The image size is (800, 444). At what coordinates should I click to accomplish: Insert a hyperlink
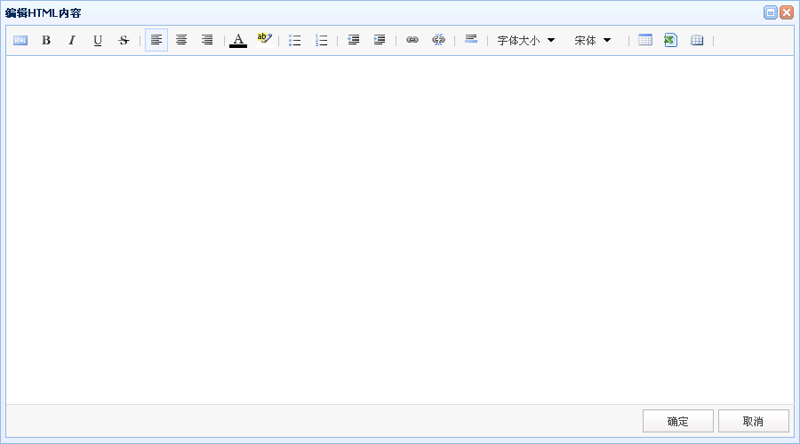(x=412, y=40)
